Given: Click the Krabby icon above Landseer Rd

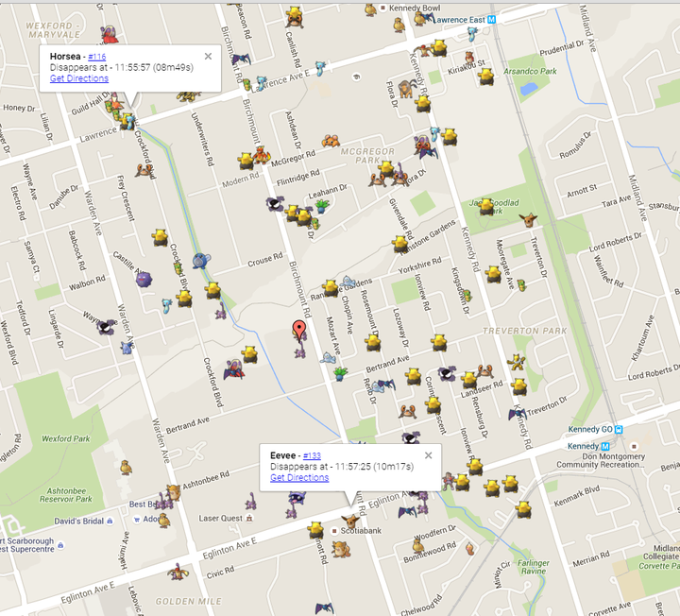Looking at the screenshot, I should point(484,370).
